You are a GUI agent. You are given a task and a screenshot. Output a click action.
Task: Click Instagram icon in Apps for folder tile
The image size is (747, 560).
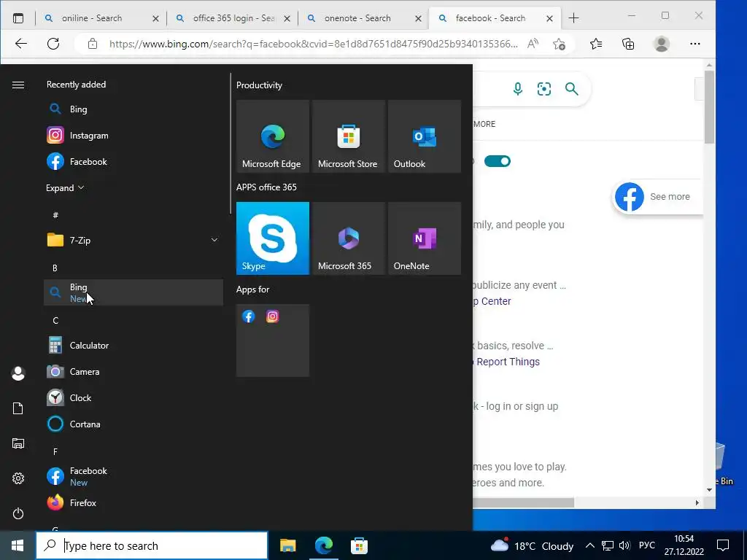273,316
